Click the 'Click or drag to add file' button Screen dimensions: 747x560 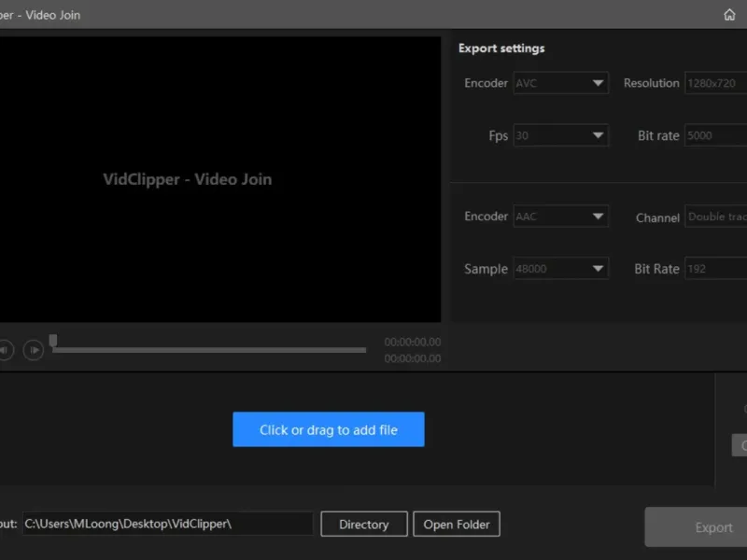tap(329, 429)
